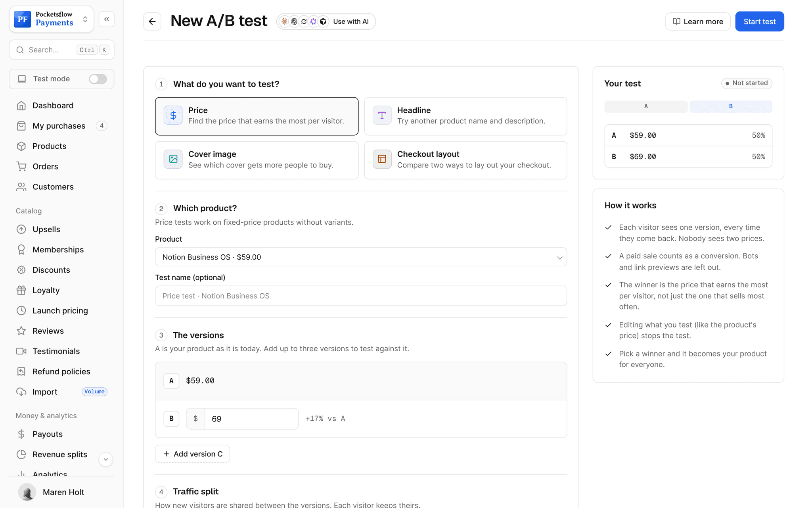Click the Use with AI button
812x508 pixels.
[x=326, y=21]
